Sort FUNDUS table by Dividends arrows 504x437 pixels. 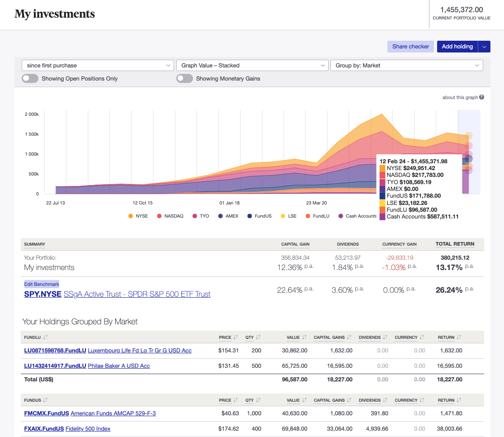[385, 400]
